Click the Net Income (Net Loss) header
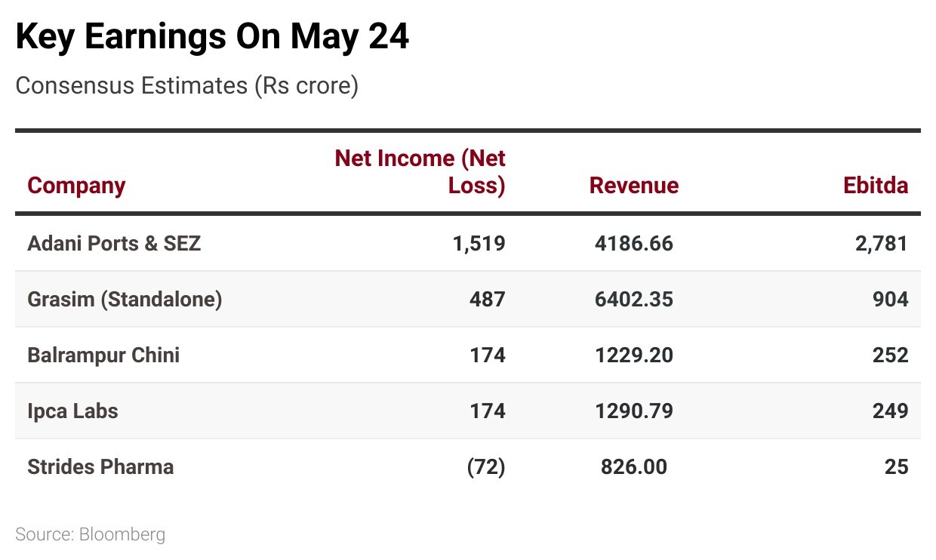Image resolution: width=936 pixels, height=560 pixels. pos(420,171)
